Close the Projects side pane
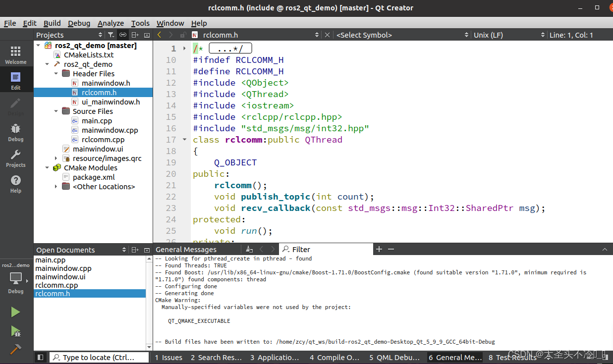 point(147,35)
